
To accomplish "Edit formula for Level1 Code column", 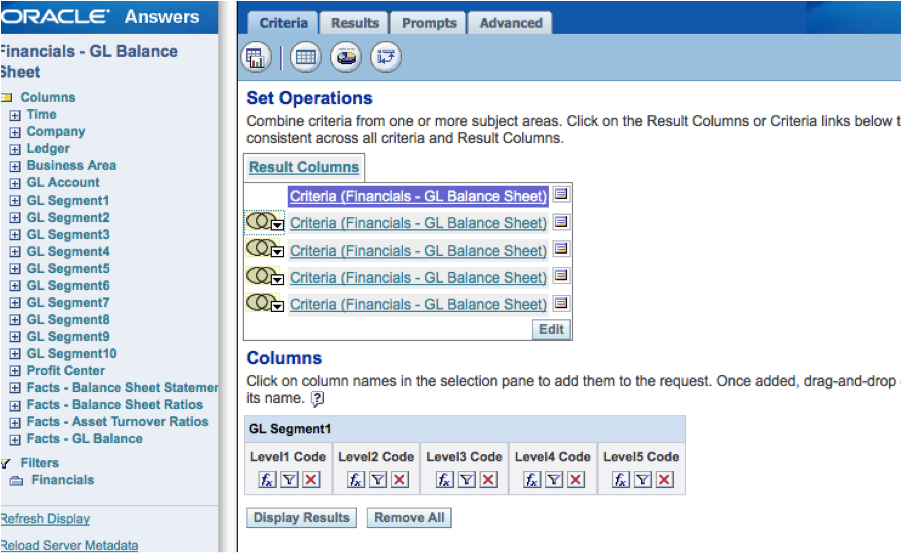I will 267,479.
